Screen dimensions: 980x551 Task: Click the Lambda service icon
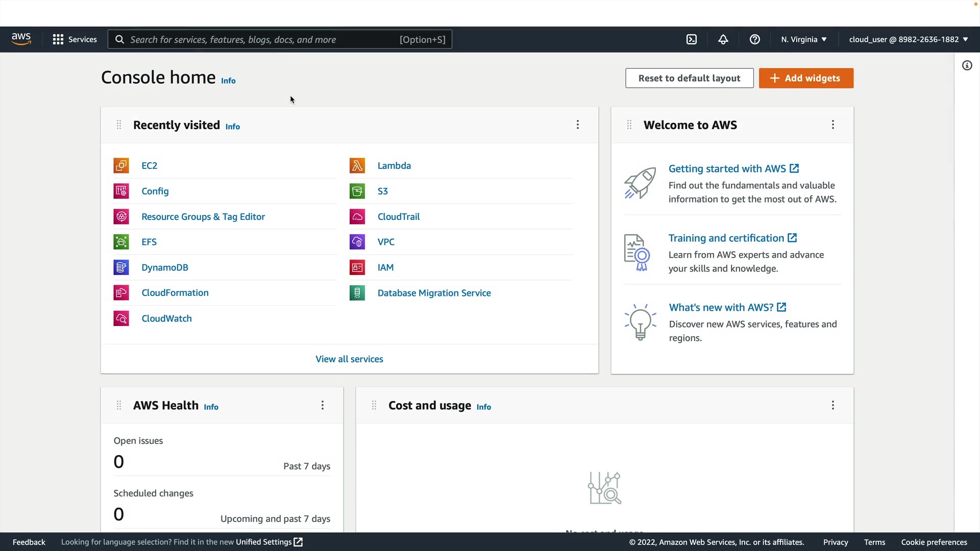pyautogui.click(x=357, y=165)
